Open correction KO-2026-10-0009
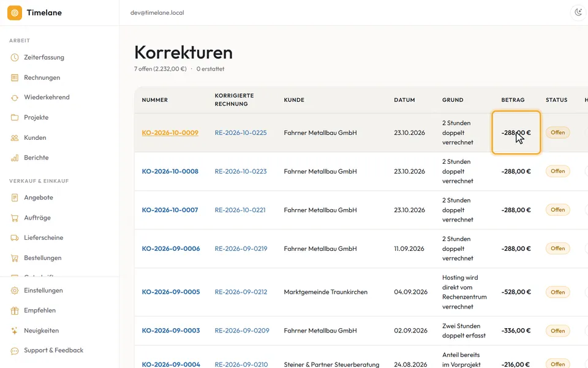 [x=170, y=132]
